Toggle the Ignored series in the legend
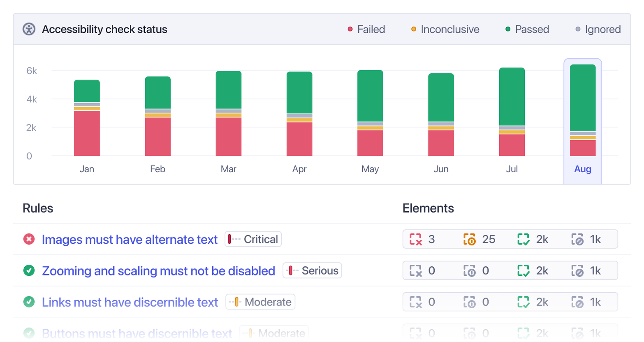The height and width of the screenshot is (342, 644). pos(598,29)
